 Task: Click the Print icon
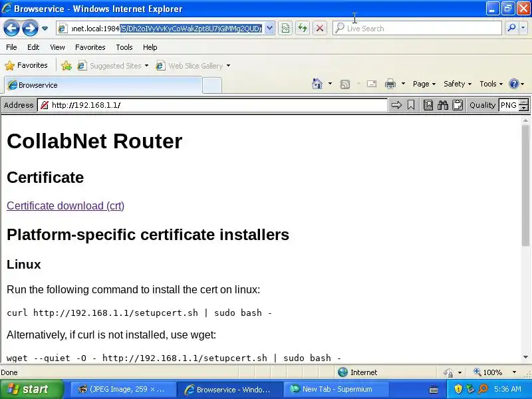click(390, 84)
